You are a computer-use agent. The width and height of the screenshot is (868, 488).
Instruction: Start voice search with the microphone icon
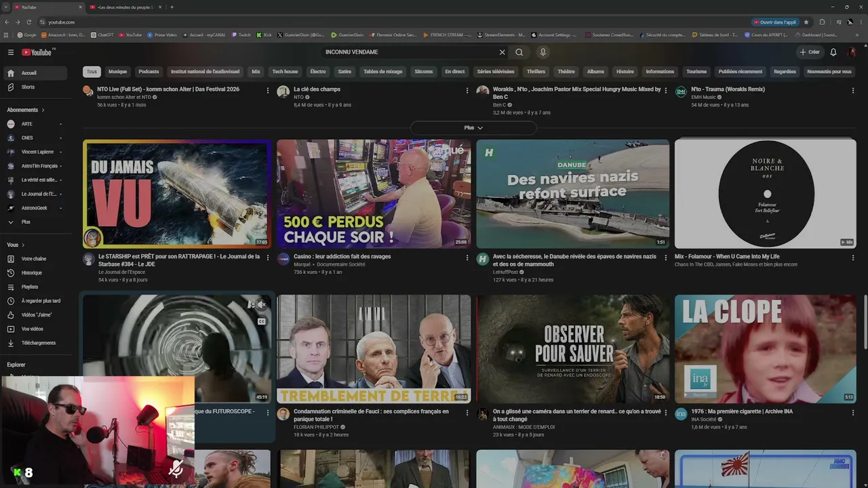[x=542, y=52]
